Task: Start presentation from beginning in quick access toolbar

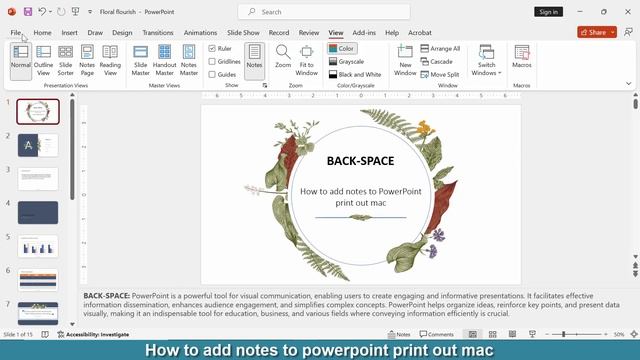Action: 76,12
